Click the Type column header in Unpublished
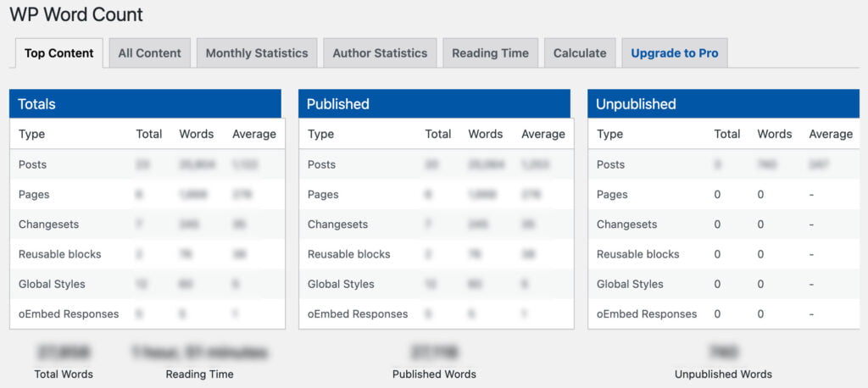This screenshot has width=868, height=388. 609,134
